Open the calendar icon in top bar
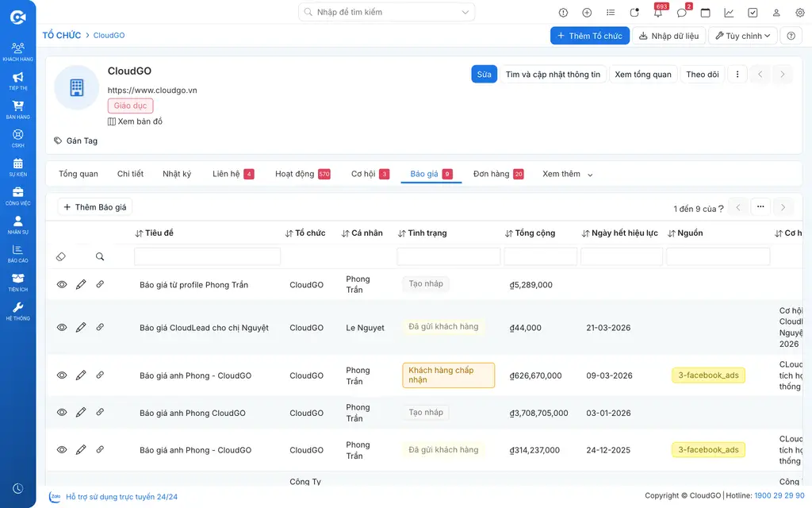The width and height of the screenshot is (812, 508). 705,13
